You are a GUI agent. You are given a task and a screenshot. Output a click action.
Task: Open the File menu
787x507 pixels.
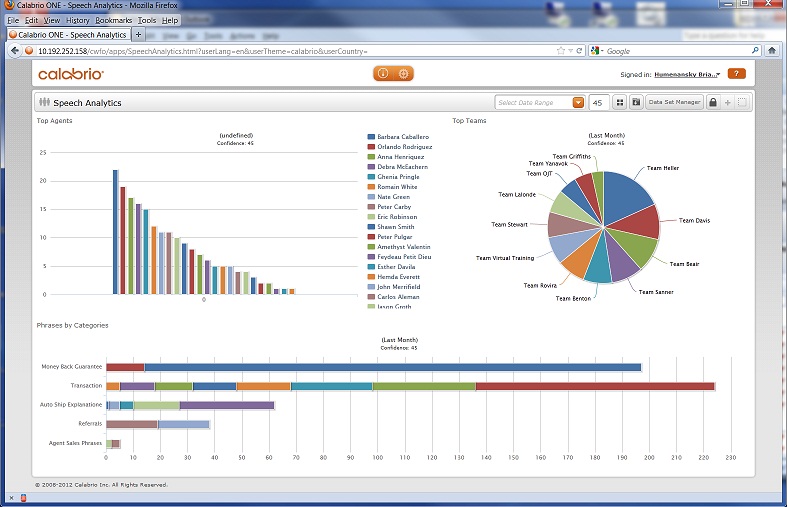click(x=13, y=20)
